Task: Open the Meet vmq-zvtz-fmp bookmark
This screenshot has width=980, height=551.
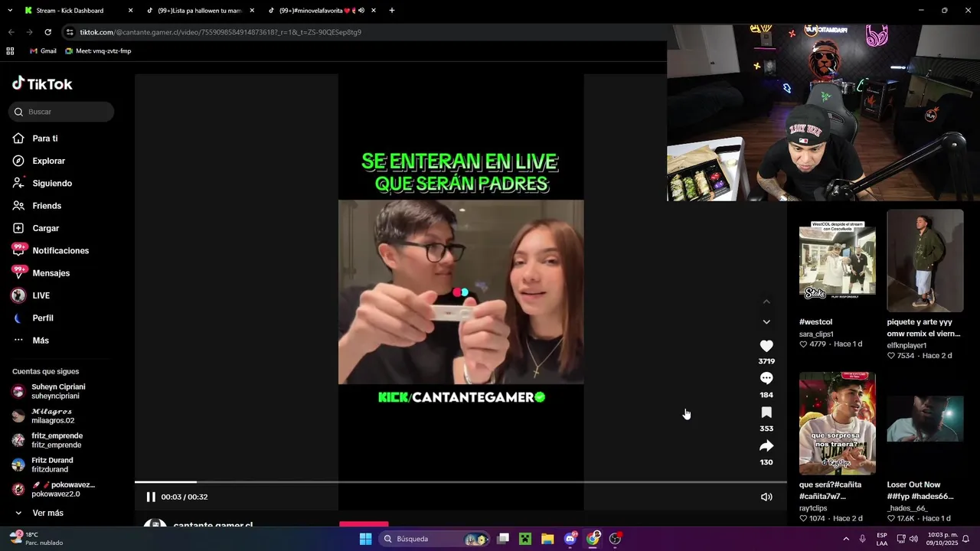Action: click(x=98, y=51)
